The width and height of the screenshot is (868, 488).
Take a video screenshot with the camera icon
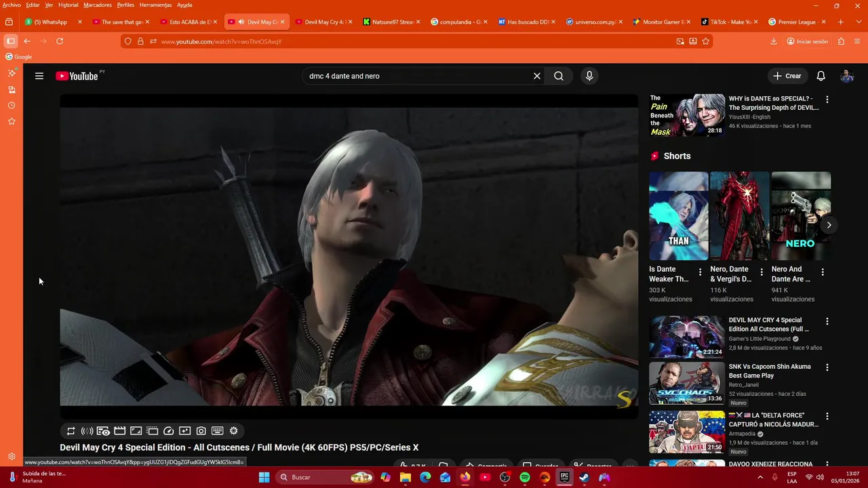click(201, 431)
